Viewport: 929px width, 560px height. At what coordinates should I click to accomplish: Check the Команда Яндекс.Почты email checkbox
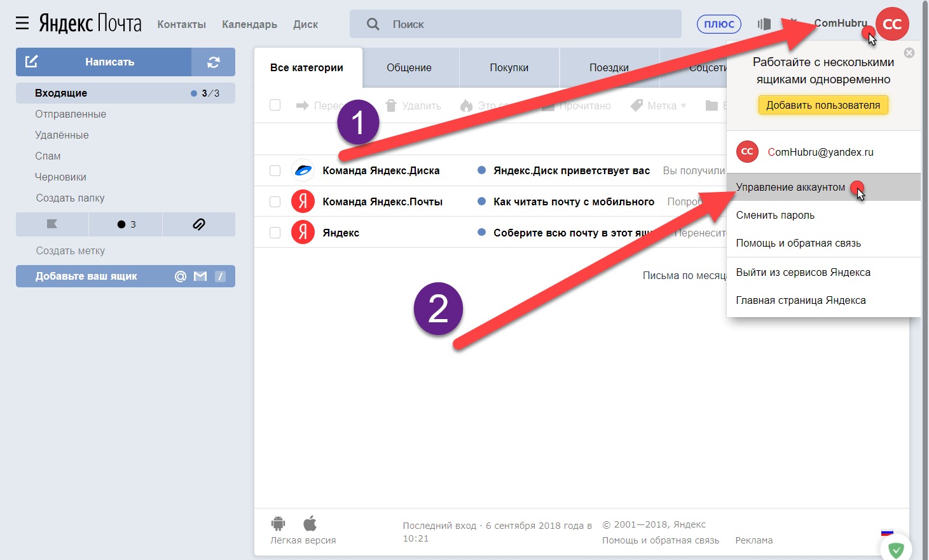click(x=275, y=201)
